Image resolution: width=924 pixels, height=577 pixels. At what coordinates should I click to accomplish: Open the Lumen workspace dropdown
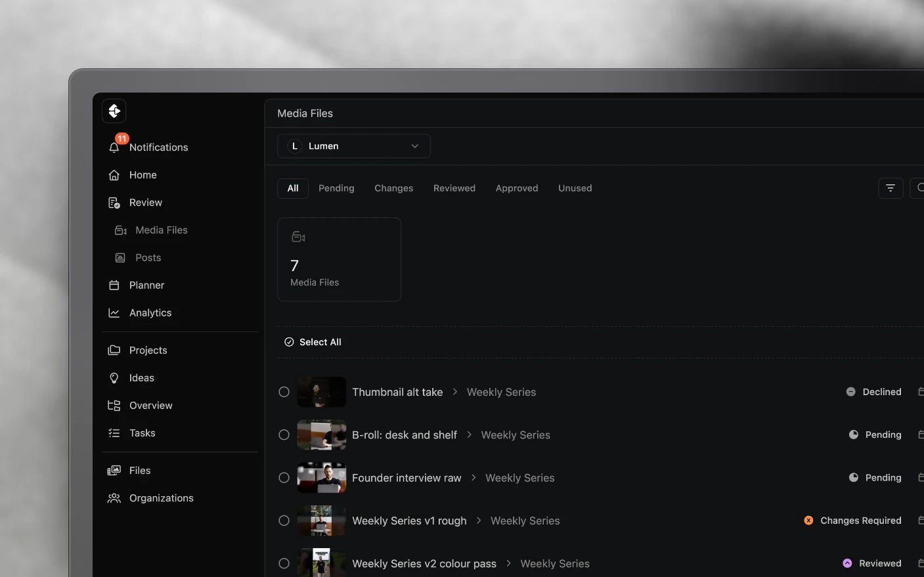[354, 146]
